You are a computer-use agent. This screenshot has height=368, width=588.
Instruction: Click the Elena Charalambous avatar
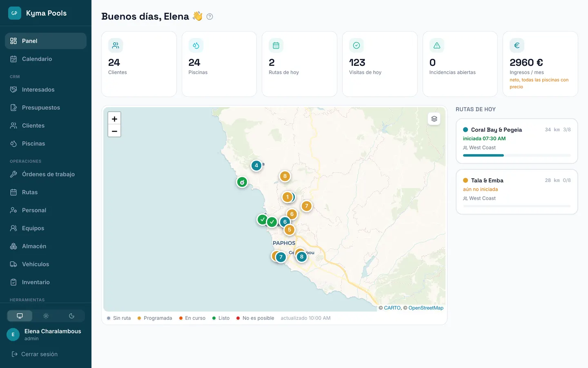click(x=13, y=334)
